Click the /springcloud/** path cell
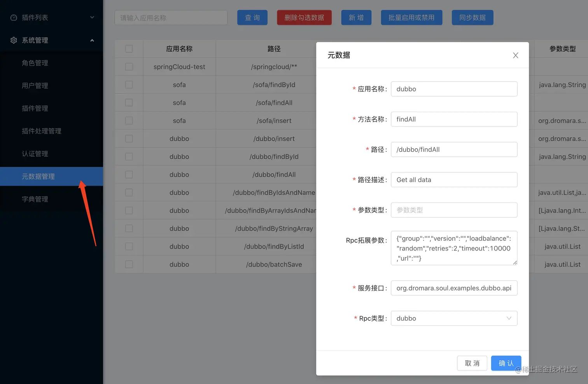588x384 pixels. coord(274,67)
